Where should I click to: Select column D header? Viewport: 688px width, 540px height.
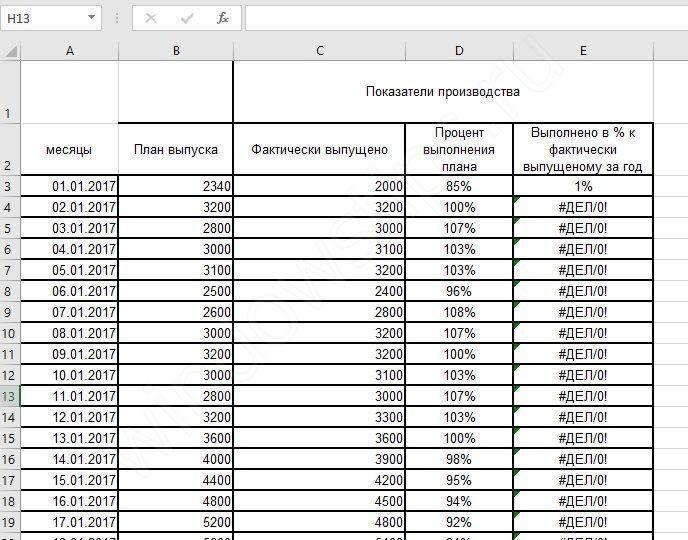click(x=459, y=51)
